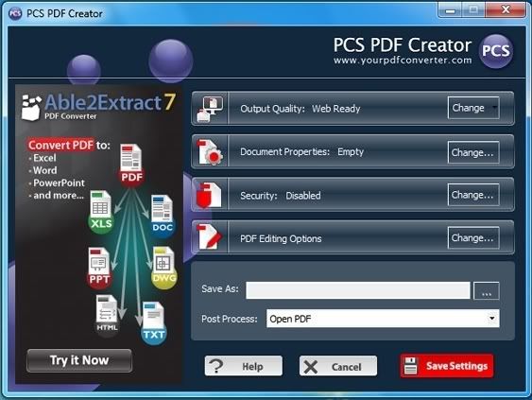
Task: Click the Able2Extract 7 logo
Action: (x=98, y=107)
